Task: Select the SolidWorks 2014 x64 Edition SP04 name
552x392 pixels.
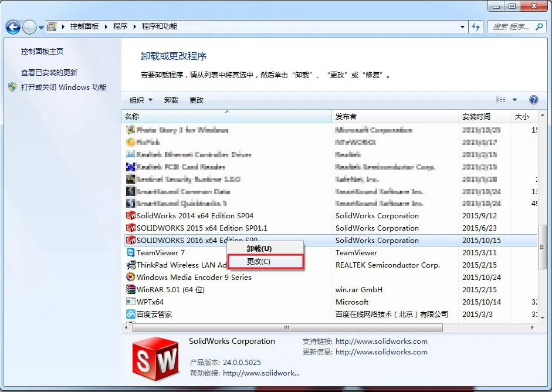Action: click(195, 215)
